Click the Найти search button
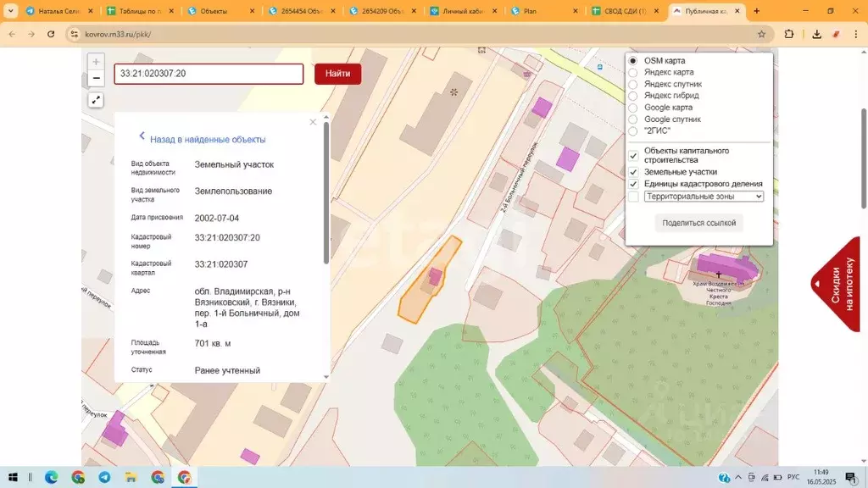 click(x=337, y=74)
